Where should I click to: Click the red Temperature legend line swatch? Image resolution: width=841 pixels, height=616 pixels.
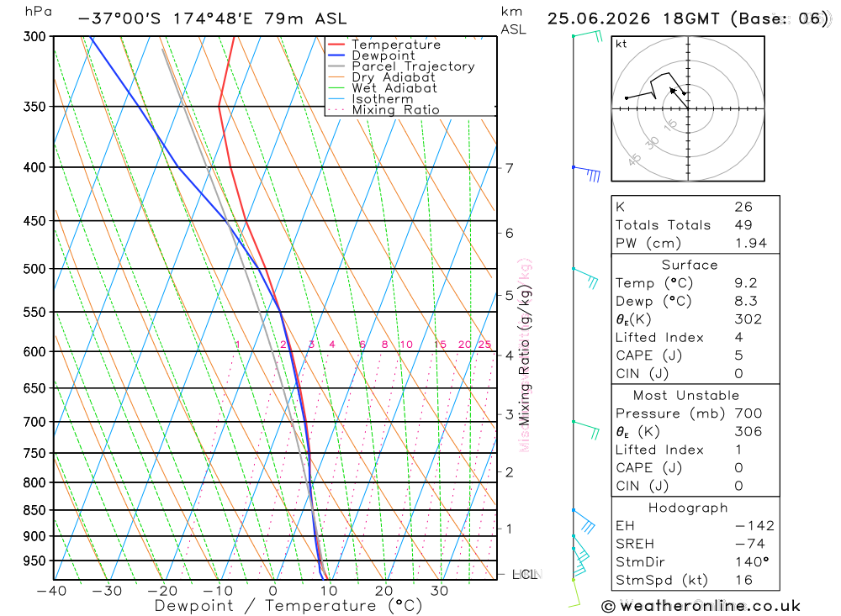pos(336,45)
